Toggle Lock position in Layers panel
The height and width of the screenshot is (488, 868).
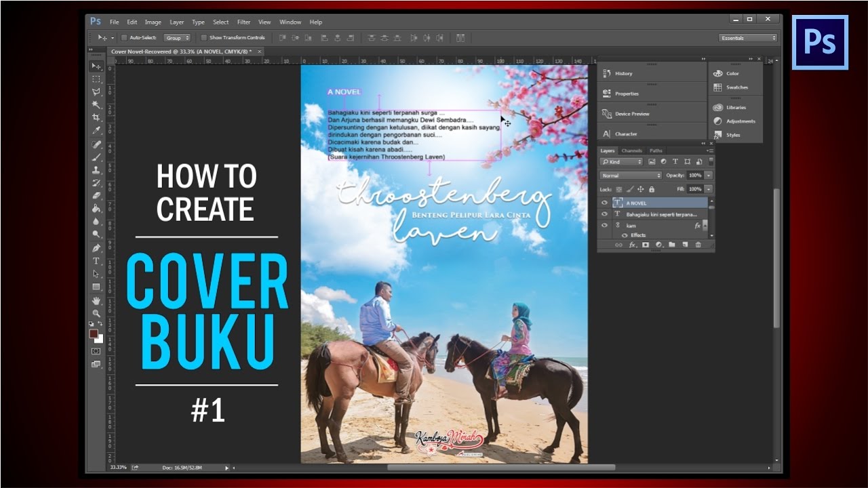point(640,189)
